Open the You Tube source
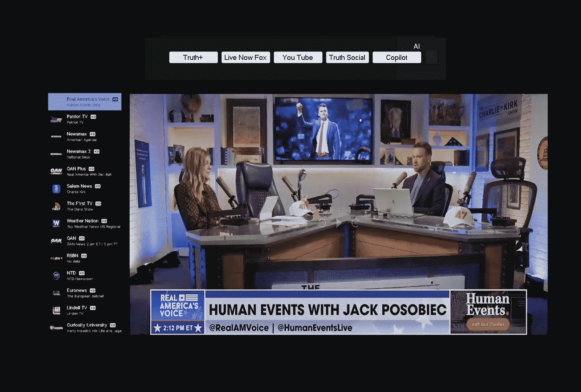 pos(298,57)
